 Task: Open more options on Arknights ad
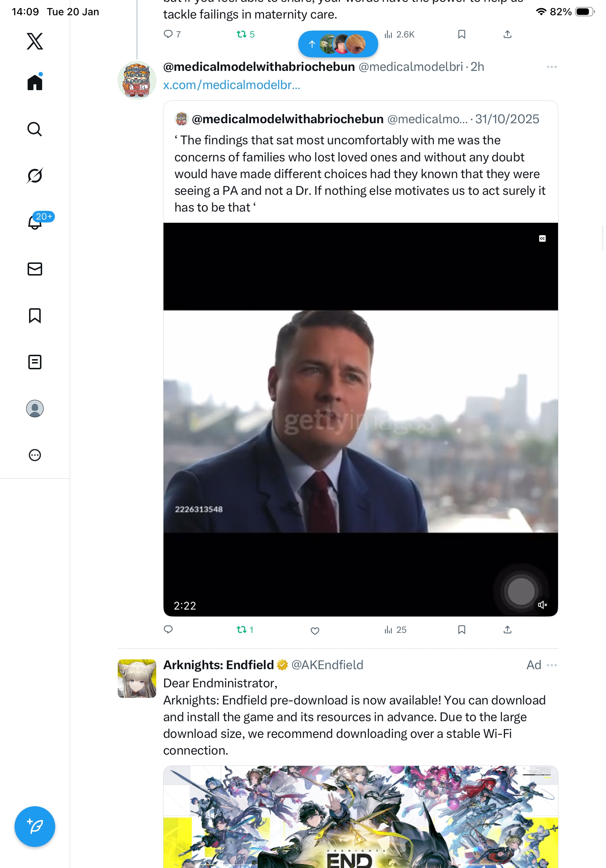552,665
